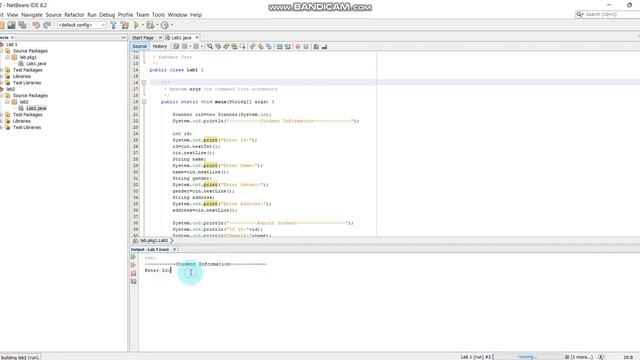
Task: Stop the running process with red icon
Action: click(133, 273)
